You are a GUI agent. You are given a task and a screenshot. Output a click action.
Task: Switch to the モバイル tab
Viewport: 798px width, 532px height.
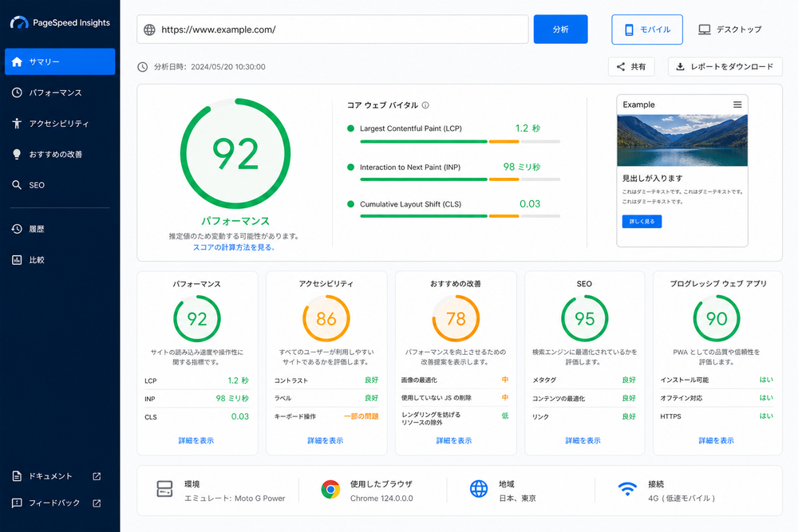tap(647, 30)
